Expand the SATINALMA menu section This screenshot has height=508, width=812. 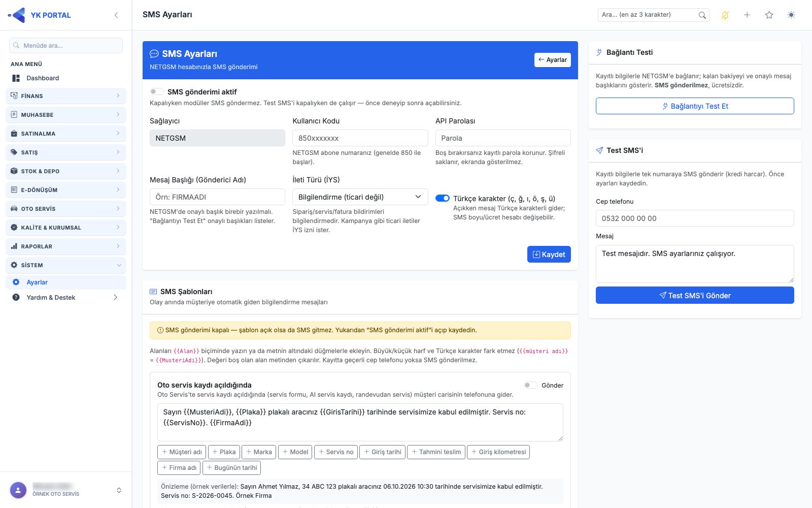click(66, 134)
